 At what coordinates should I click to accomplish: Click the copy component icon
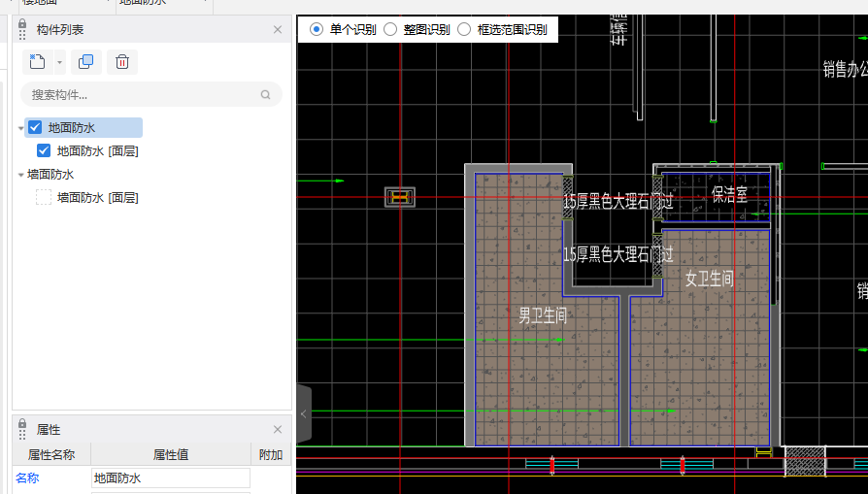85,61
